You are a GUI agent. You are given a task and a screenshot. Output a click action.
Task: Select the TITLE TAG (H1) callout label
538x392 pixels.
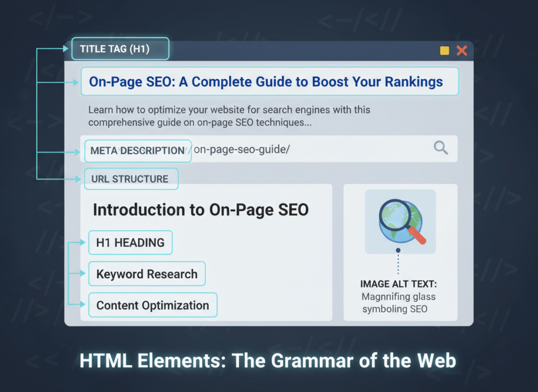[x=120, y=48]
